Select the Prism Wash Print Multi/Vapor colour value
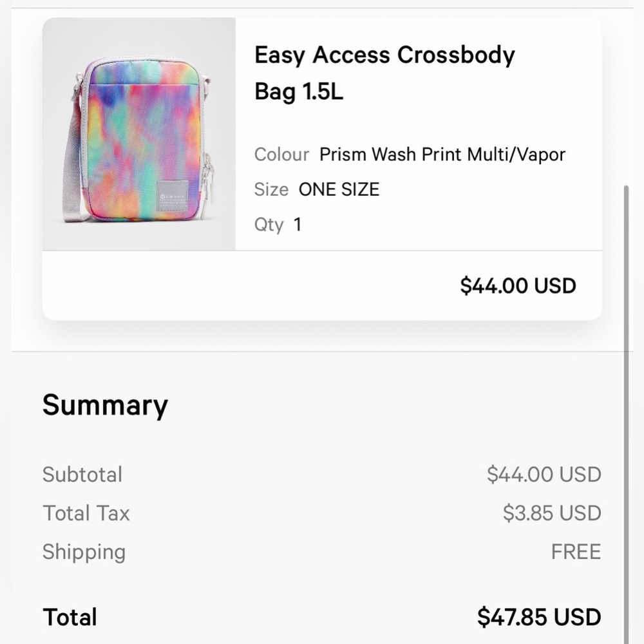The image size is (644, 644). (442, 155)
